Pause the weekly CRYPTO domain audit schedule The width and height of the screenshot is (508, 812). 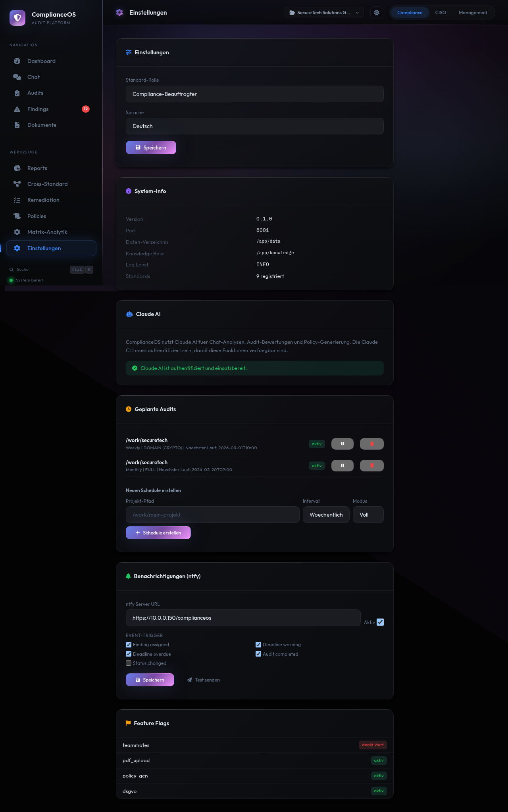click(x=342, y=444)
